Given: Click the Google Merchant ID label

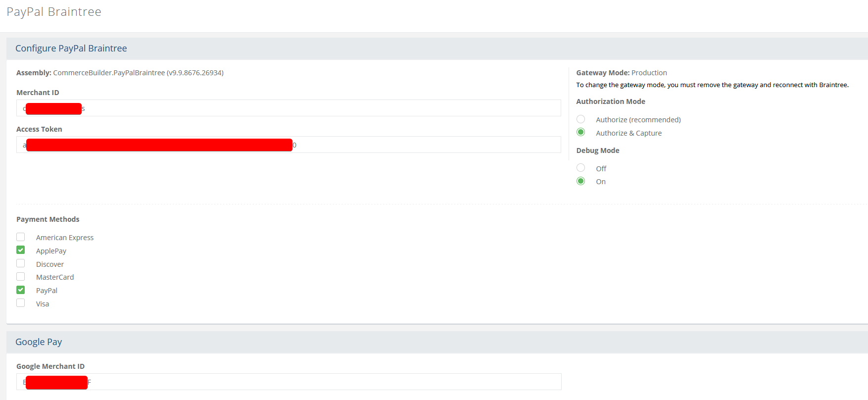Looking at the screenshot, I should (50, 366).
